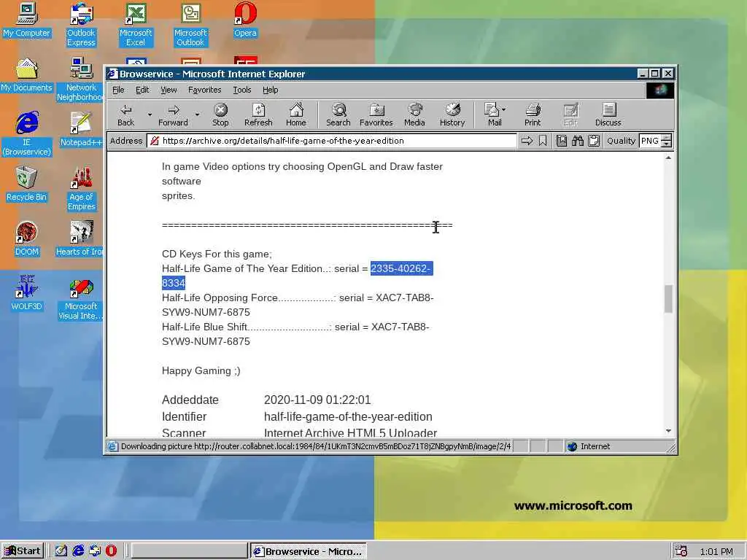Image resolution: width=747 pixels, height=560 pixels.
Task: Open the Edit menu
Action: [x=142, y=90]
